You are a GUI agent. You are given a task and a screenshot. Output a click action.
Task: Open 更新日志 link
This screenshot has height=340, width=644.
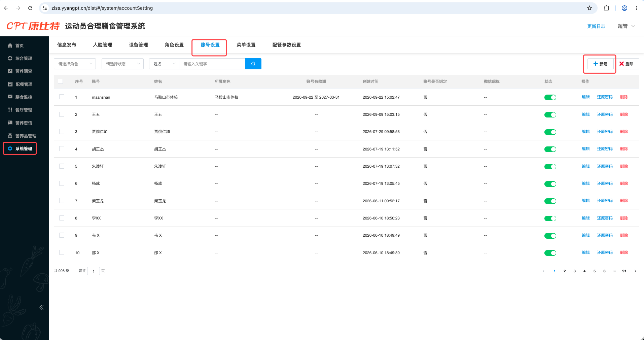click(596, 26)
